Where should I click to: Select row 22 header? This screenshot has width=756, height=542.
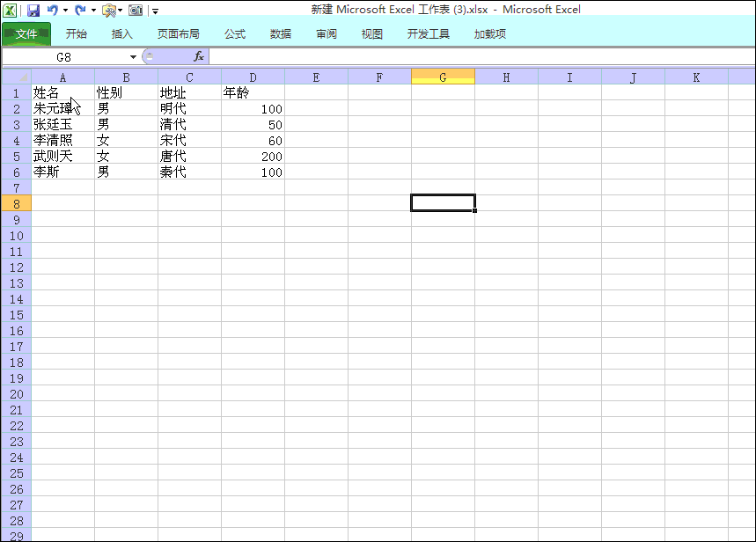pos(17,425)
